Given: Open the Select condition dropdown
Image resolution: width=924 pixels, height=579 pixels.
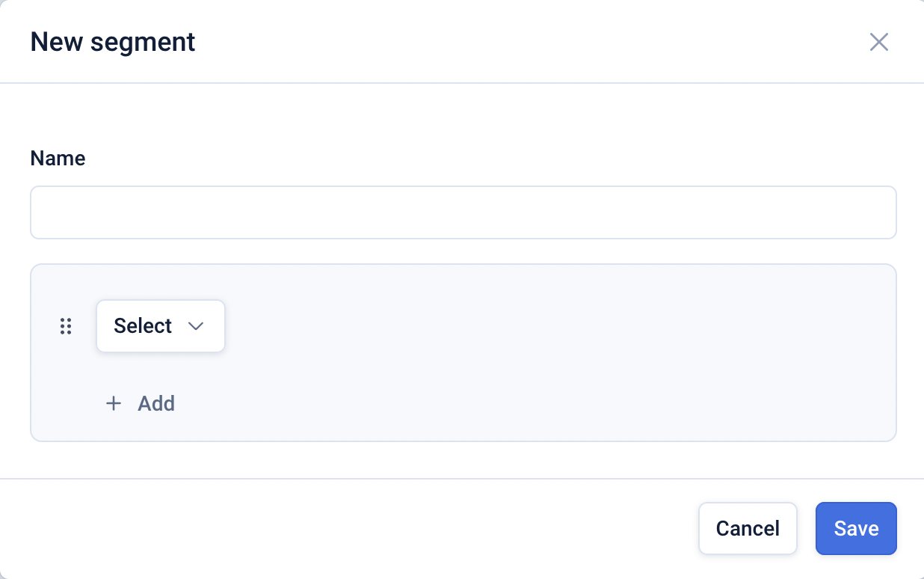Looking at the screenshot, I should pyautogui.click(x=160, y=326).
